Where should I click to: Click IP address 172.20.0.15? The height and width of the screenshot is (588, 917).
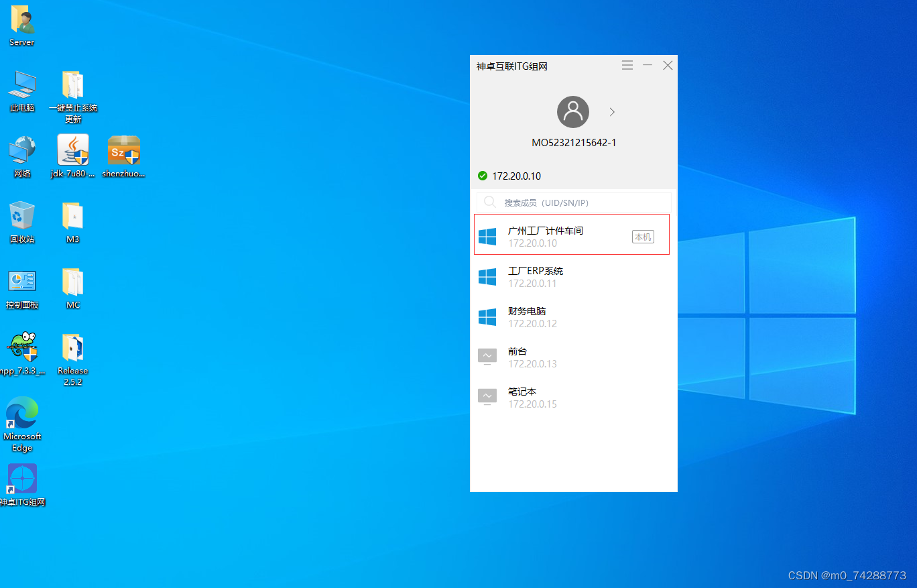pyautogui.click(x=532, y=404)
